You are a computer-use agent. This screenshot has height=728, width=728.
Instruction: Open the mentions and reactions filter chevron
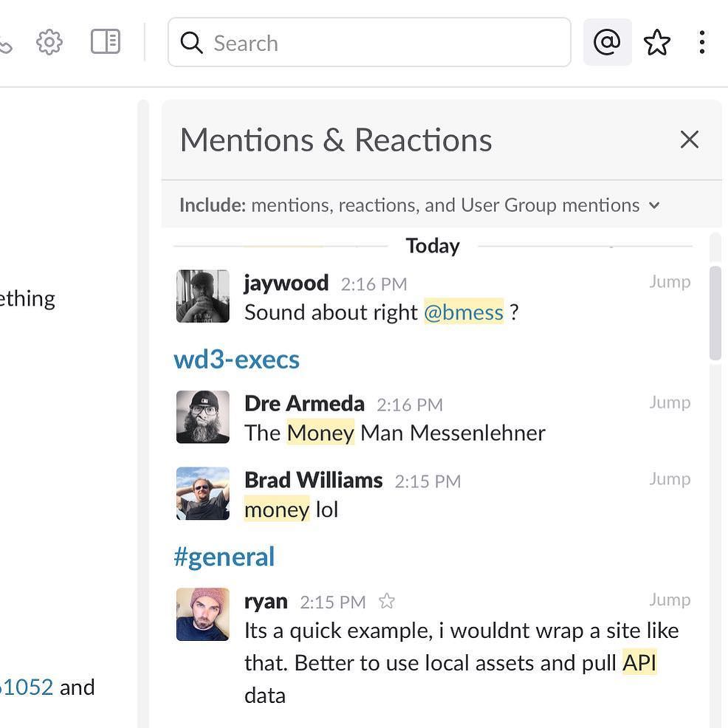coord(653,205)
